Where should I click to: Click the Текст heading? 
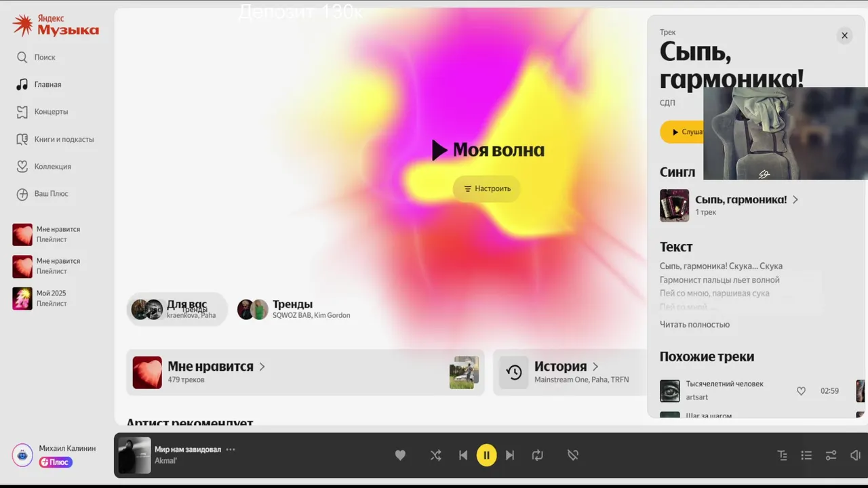pos(676,247)
